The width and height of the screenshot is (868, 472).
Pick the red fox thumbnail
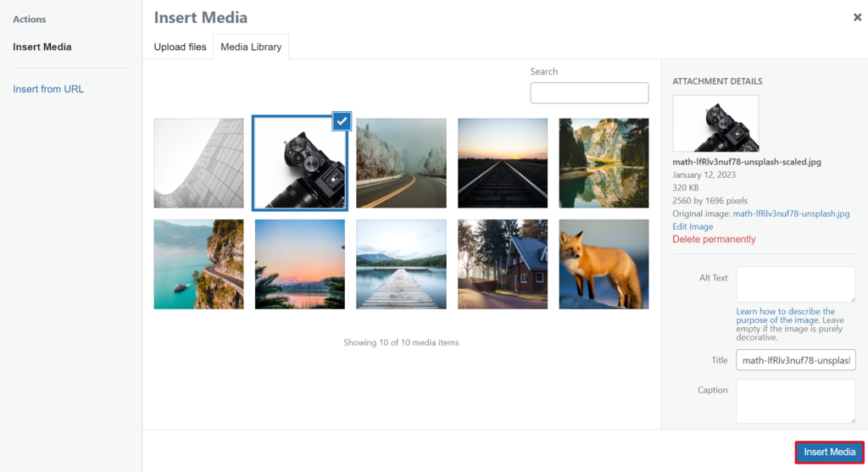604,264
